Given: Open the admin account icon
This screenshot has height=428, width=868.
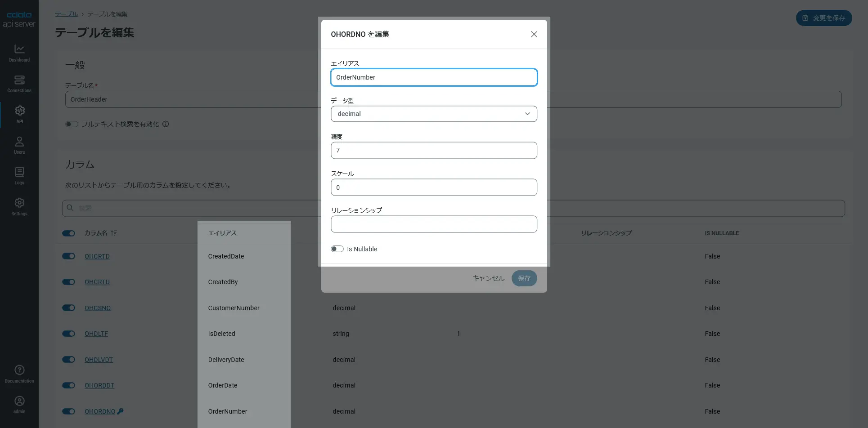Looking at the screenshot, I should tap(19, 401).
